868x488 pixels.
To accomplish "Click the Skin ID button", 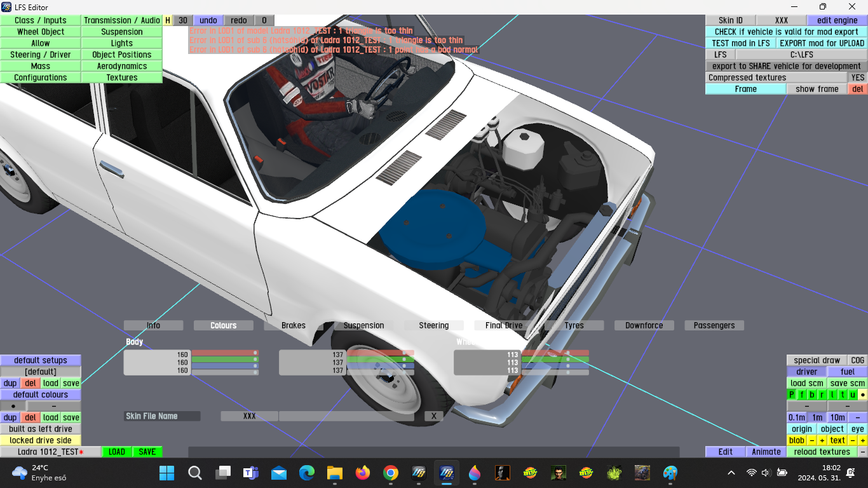I will (x=731, y=20).
